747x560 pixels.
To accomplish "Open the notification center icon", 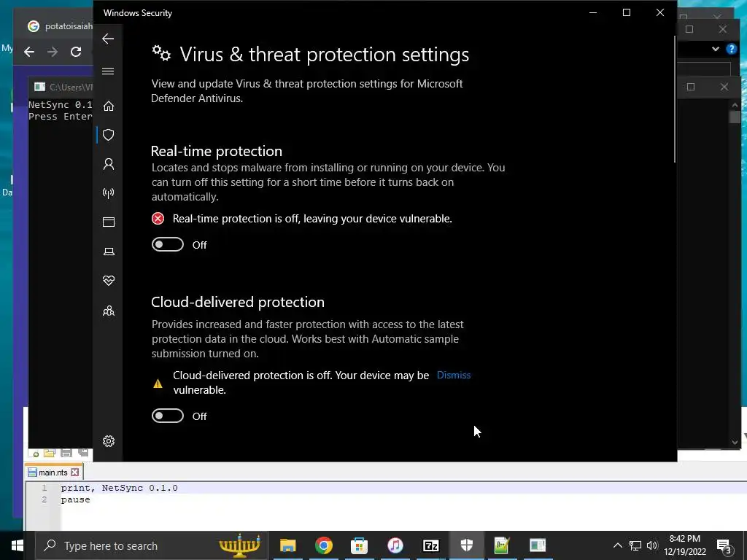I will click(724, 545).
